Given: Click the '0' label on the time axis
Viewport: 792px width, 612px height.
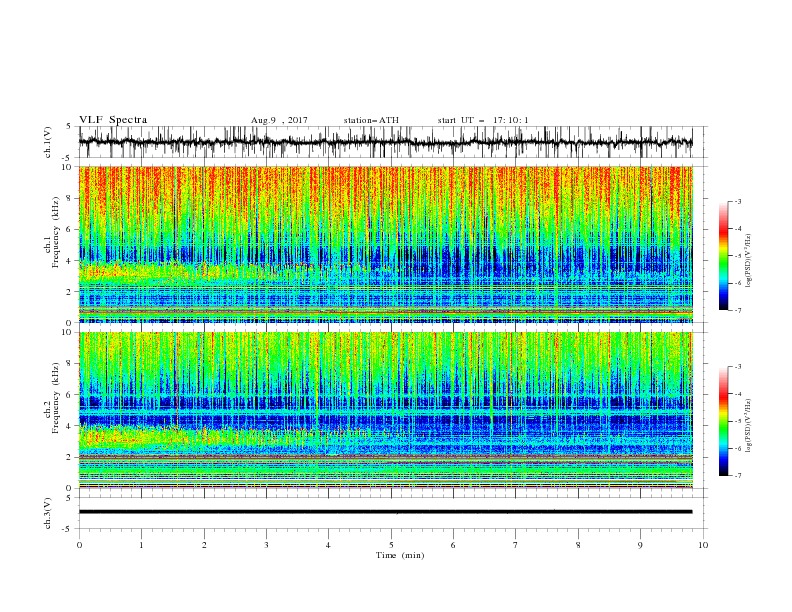Looking at the screenshot, I should point(79,545).
